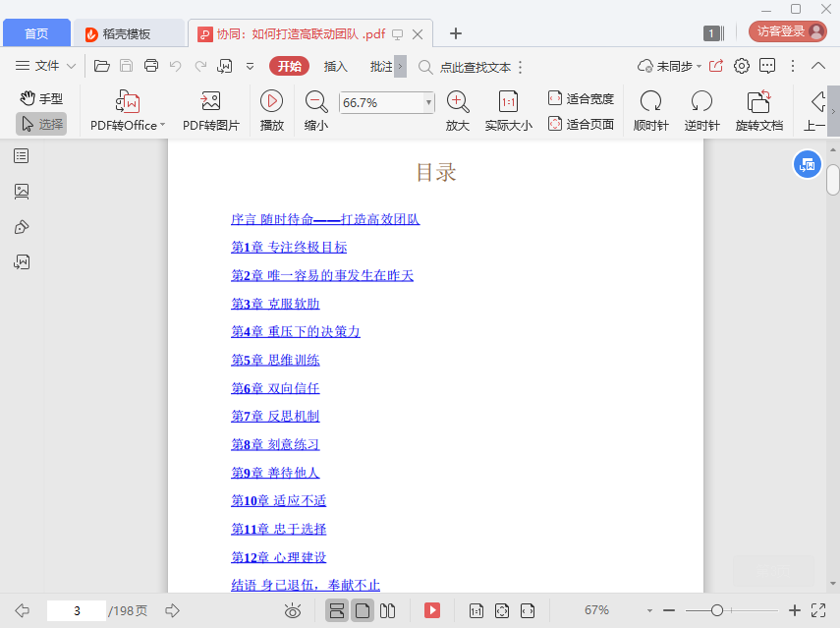
Task: Enter full screen mode
Action: (818, 610)
